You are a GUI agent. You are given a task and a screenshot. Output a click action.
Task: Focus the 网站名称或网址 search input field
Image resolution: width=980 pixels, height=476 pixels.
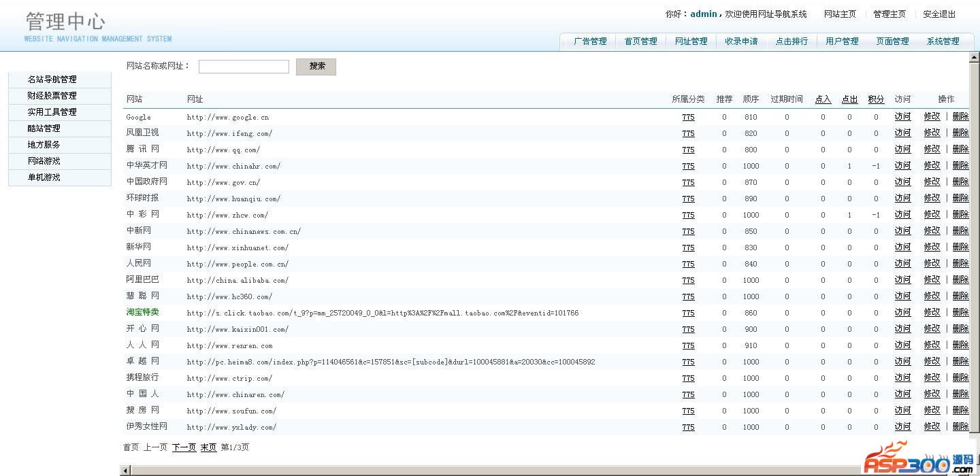pyautogui.click(x=244, y=67)
